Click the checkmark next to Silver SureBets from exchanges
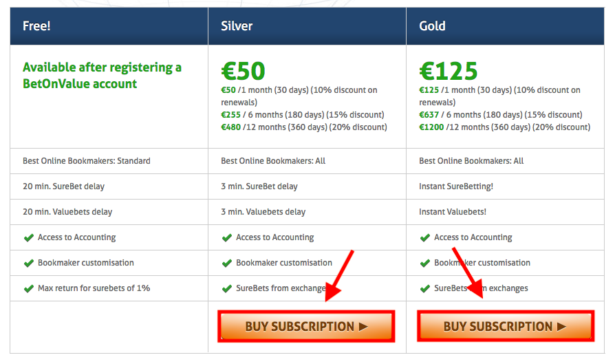615x364 pixels. 227,289
